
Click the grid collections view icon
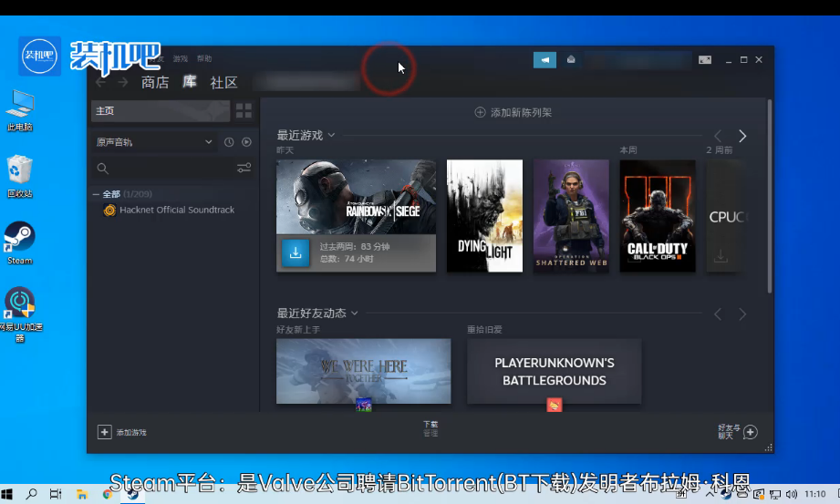click(x=244, y=110)
